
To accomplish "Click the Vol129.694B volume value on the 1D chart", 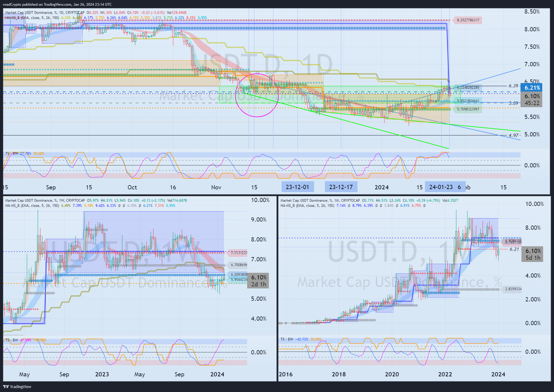I will (x=177, y=13).
